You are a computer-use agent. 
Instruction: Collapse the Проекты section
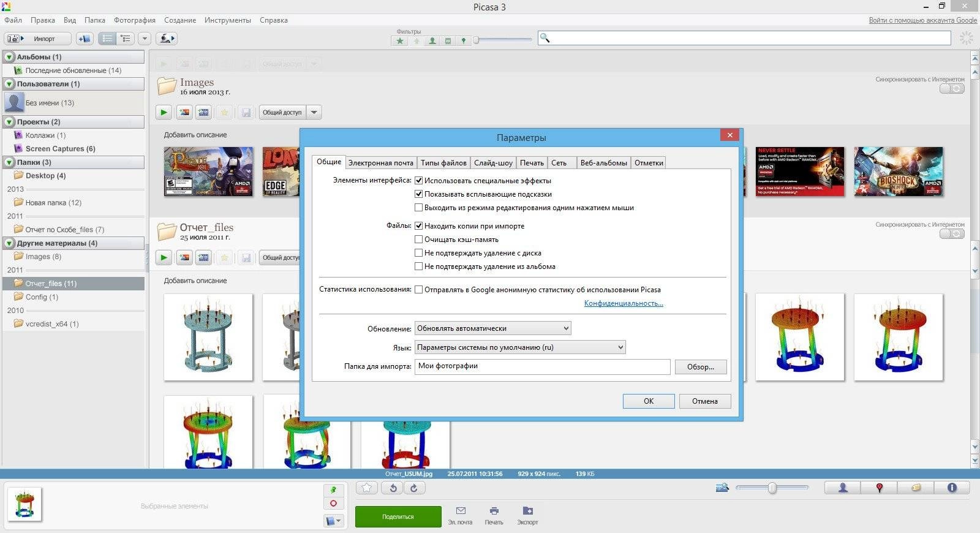pyautogui.click(x=9, y=122)
